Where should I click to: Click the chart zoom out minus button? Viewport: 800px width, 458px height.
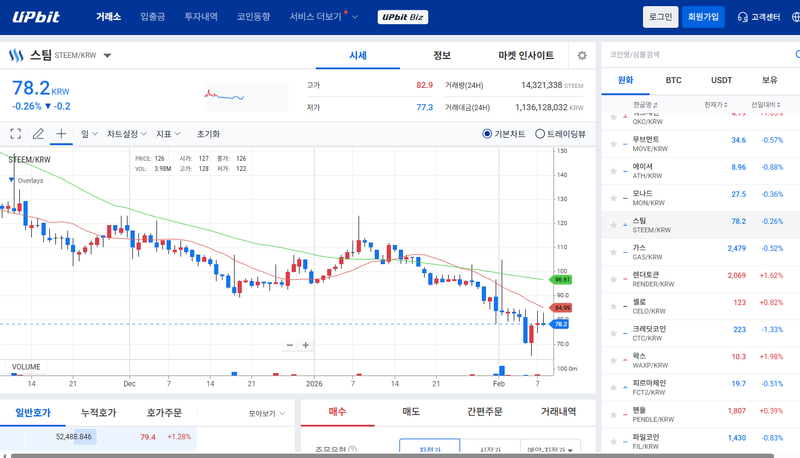290,345
